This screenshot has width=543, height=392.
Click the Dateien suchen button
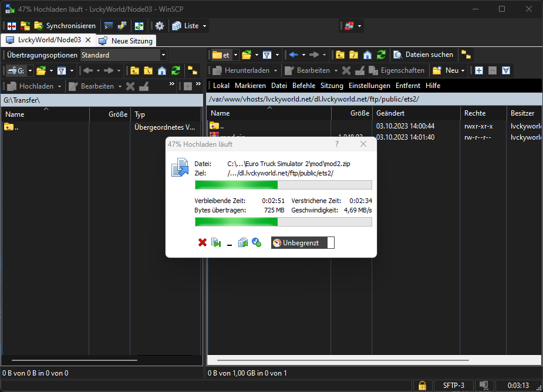pyautogui.click(x=423, y=55)
